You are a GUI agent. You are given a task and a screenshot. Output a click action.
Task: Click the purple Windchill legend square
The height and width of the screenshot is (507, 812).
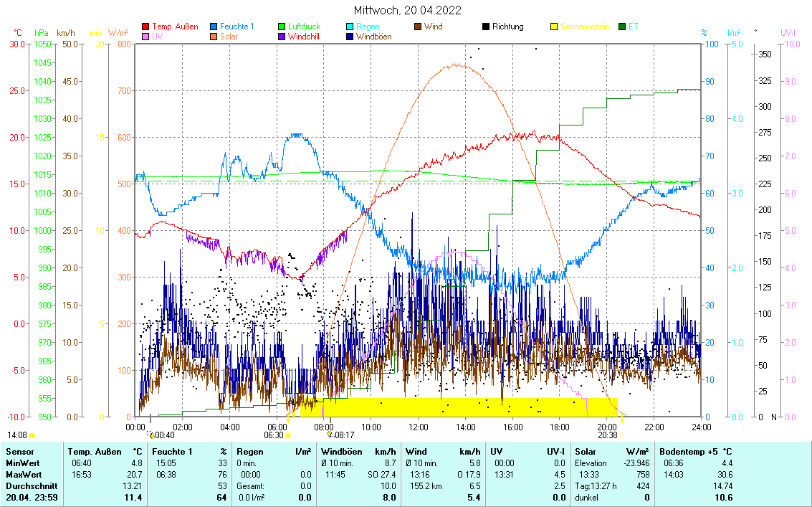pos(282,37)
